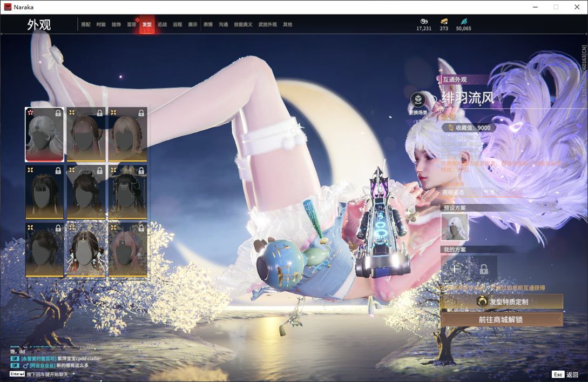Click 前往商城解锁 to go to shop
The height and width of the screenshot is (382, 588).
(502, 320)
